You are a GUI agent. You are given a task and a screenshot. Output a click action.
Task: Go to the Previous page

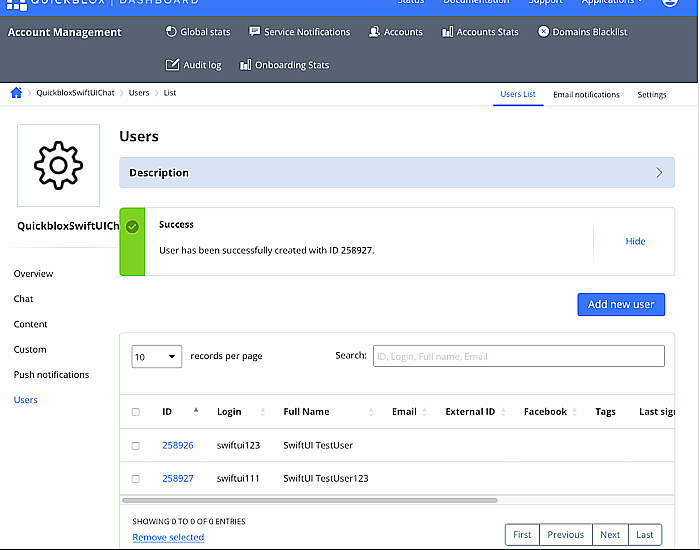566,534
